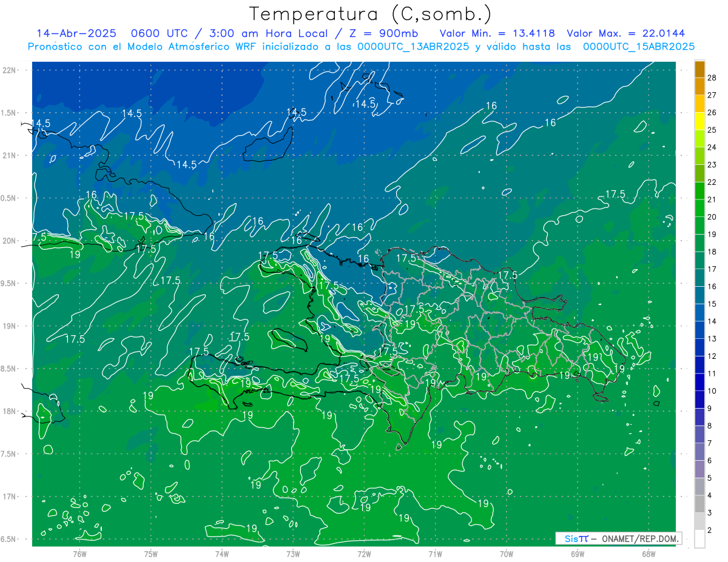This screenshot has width=728, height=562.
Task: Pick the teal swatch between 16 and 17
Action: coord(699,278)
